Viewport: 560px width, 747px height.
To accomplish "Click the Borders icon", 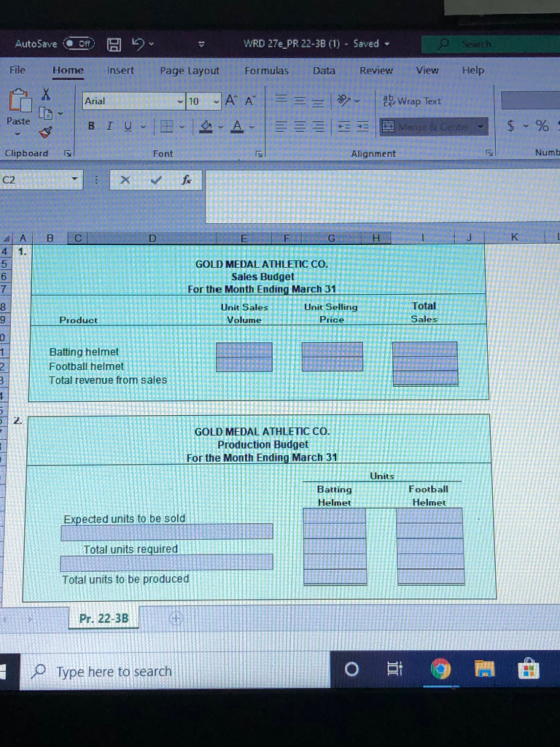I will 166,126.
